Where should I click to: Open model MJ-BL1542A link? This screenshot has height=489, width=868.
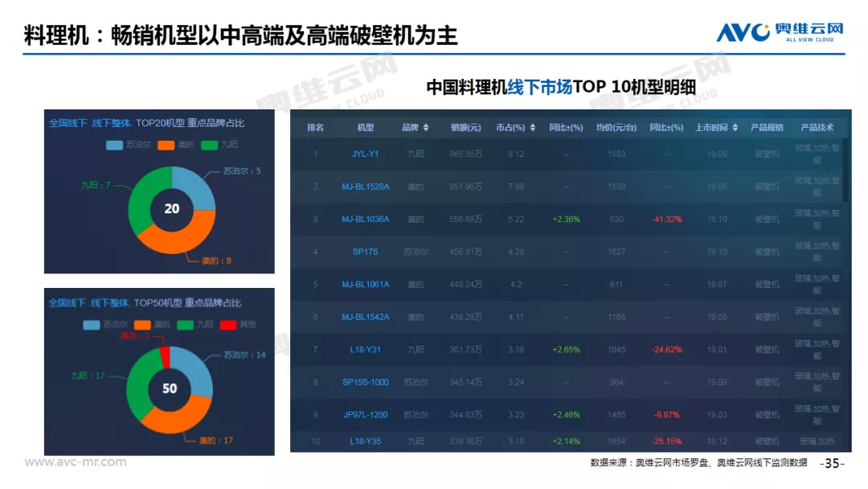tap(366, 318)
